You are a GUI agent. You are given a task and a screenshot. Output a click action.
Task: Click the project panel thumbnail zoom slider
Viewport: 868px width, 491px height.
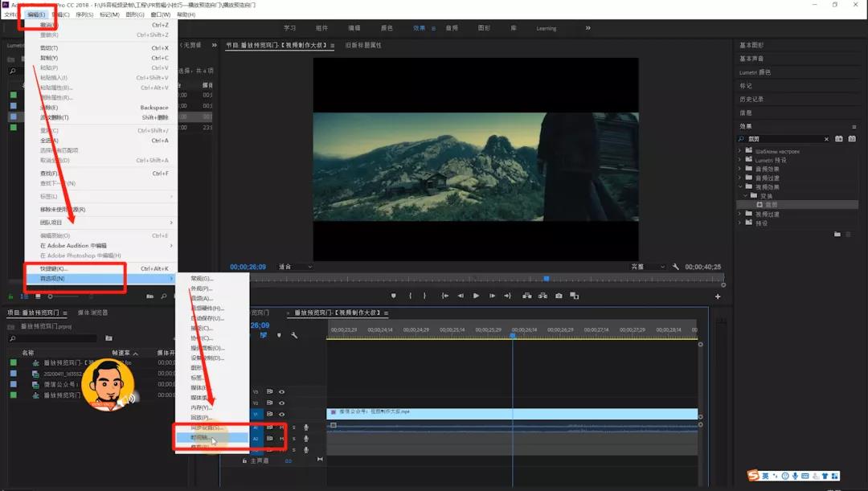pos(51,297)
